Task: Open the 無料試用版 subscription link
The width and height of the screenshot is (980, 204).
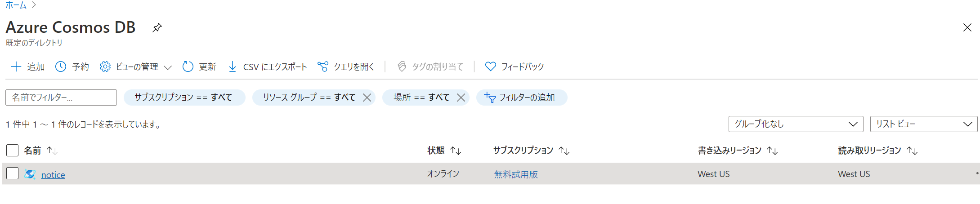Action: [516, 174]
